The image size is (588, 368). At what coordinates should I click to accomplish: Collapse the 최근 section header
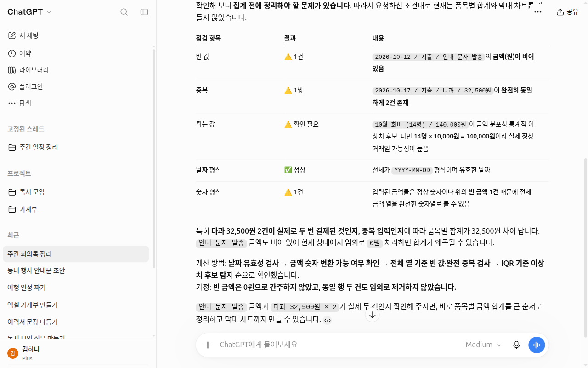(13, 235)
